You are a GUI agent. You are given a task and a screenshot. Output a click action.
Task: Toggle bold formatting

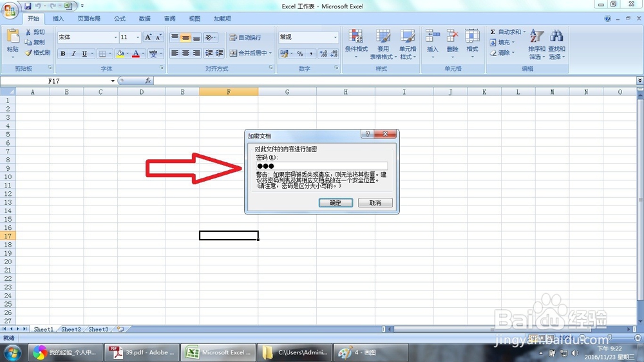[63, 53]
